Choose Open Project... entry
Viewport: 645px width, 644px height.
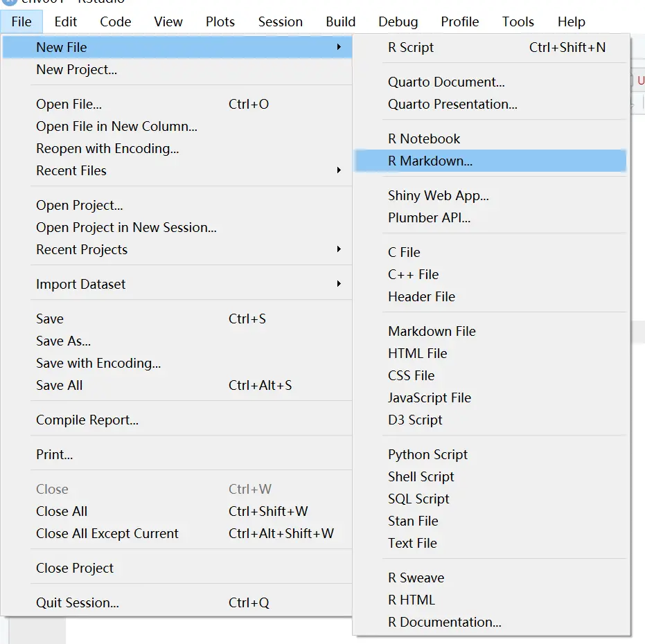pos(177,205)
